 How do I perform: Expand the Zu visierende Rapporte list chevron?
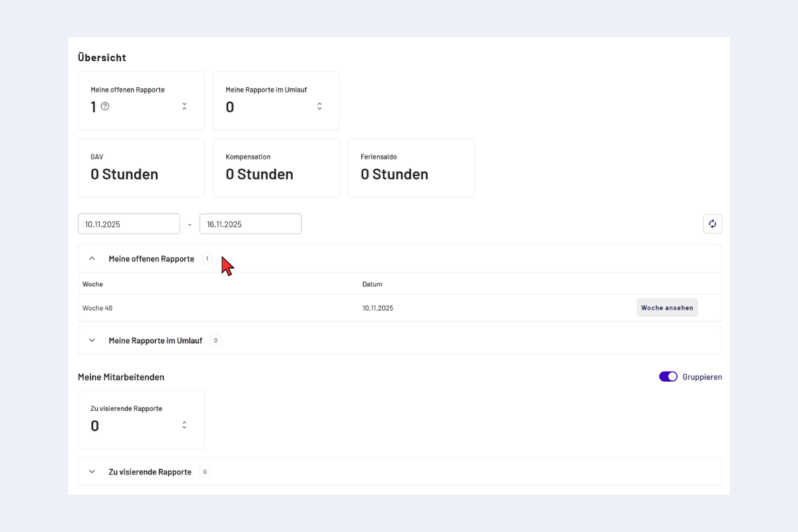pyautogui.click(x=92, y=472)
